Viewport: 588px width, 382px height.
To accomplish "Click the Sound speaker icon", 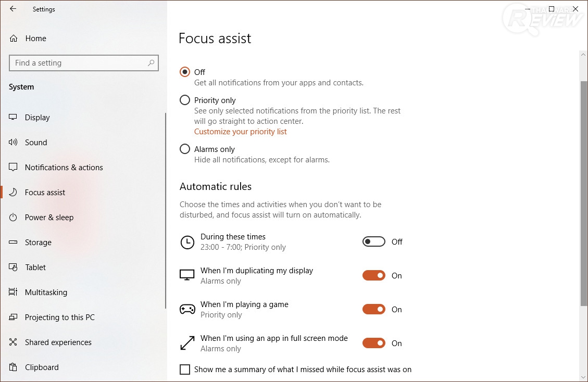I will click(14, 143).
